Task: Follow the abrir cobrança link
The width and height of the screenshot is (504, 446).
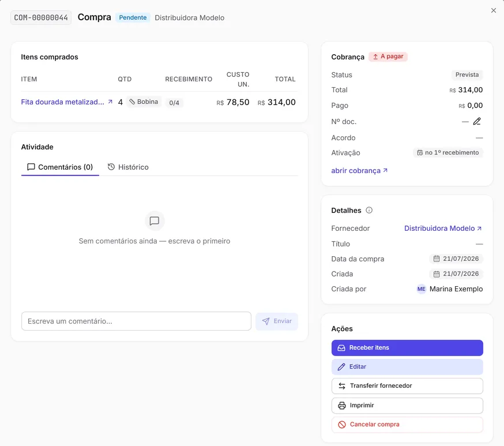Action: click(359, 171)
